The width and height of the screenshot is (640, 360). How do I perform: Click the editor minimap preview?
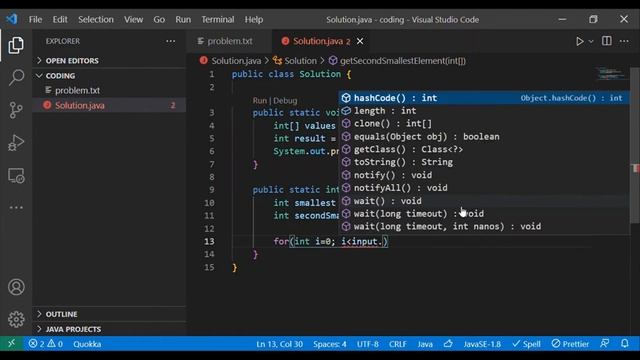(x=611, y=74)
